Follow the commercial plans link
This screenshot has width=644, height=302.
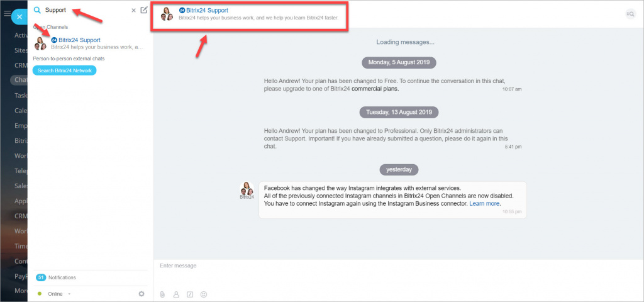tap(375, 88)
